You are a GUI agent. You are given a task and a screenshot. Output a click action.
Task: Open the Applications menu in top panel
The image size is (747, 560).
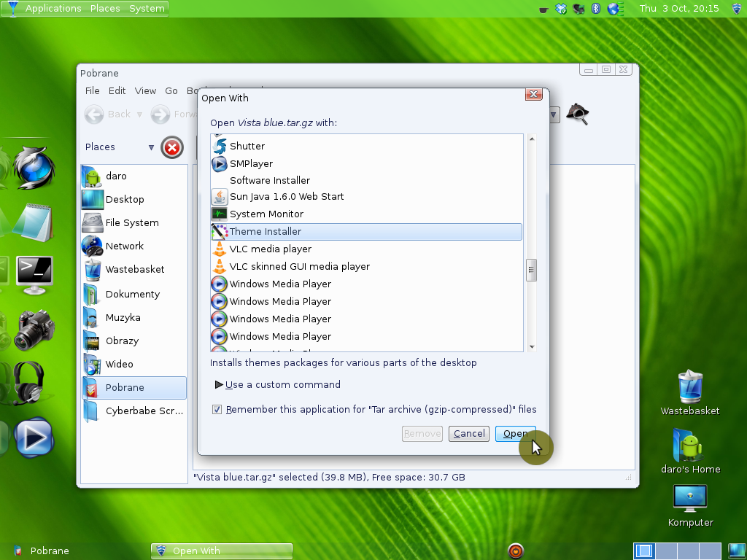pyautogui.click(x=53, y=9)
